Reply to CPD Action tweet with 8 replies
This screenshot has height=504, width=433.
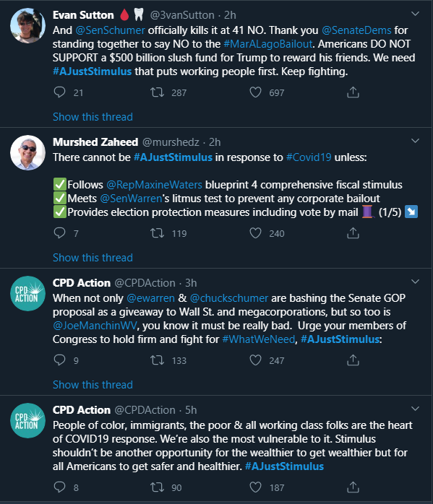tap(59, 487)
